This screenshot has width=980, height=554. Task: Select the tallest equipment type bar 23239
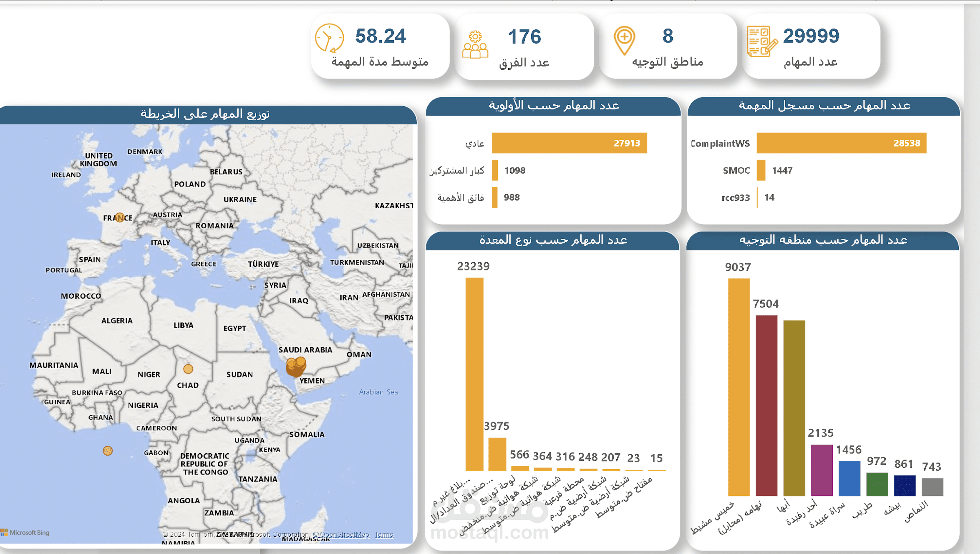(x=474, y=374)
